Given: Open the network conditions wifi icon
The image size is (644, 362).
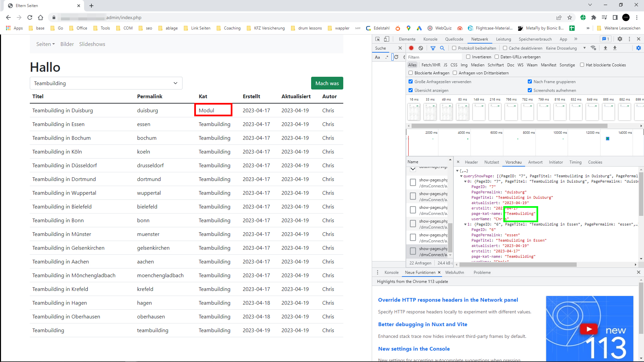Looking at the screenshot, I should coord(593,48).
